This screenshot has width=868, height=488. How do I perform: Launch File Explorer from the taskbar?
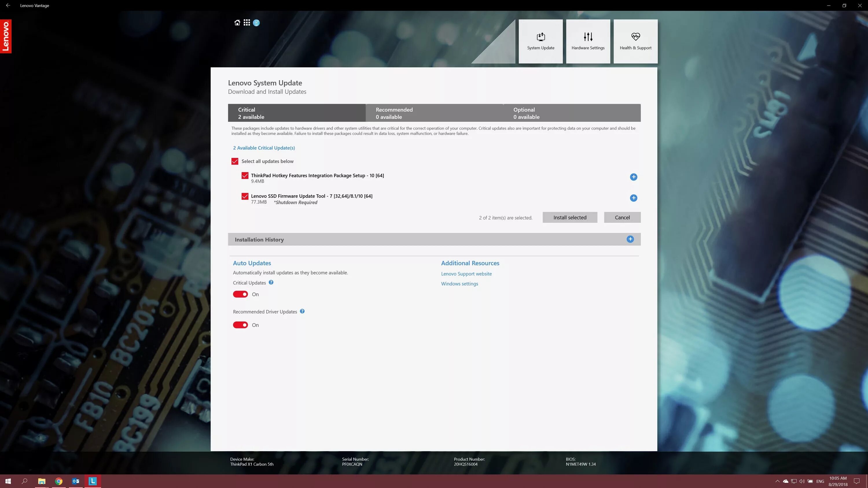click(x=42, y=481)
